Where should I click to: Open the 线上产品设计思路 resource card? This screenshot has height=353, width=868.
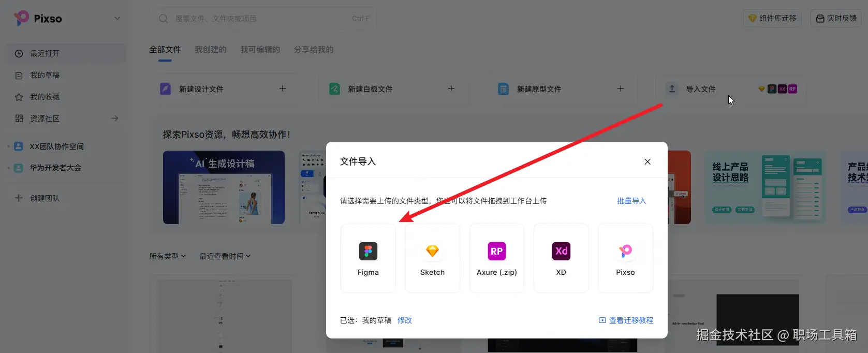click(766, 187)
